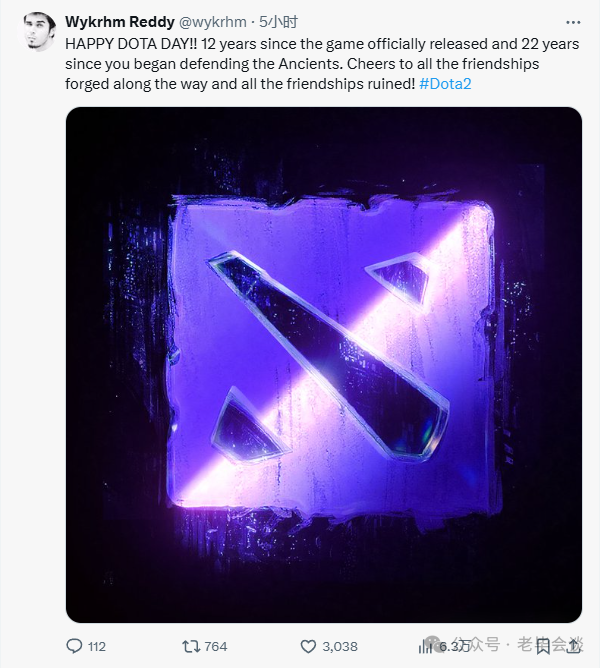Open Wykrhm Reddy's profile avatar
The width and height of the screenshot is (603, 668).
(38, 31)
